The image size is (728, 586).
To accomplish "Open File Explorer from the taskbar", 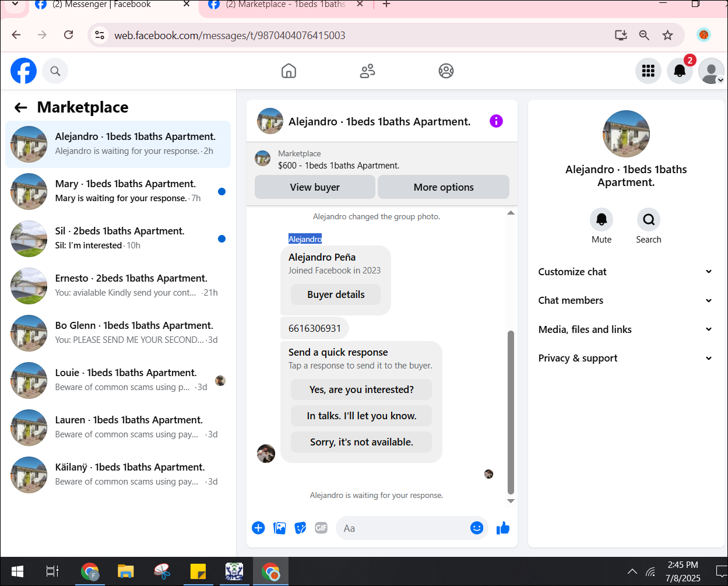I will (x=126, y=572).
